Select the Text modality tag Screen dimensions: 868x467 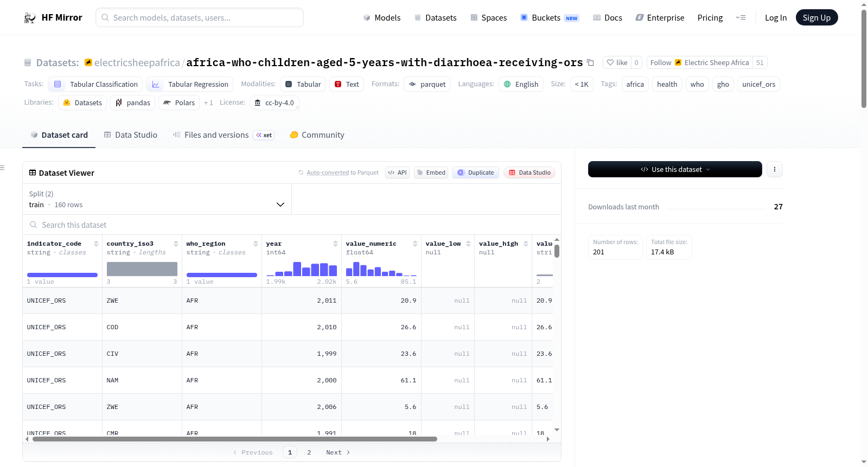click(347, 84)
